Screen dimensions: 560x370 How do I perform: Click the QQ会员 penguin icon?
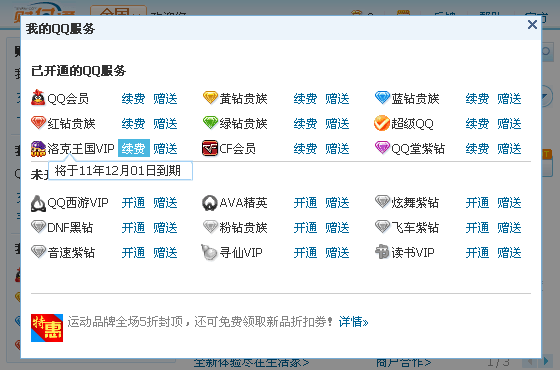coord(38,98)
